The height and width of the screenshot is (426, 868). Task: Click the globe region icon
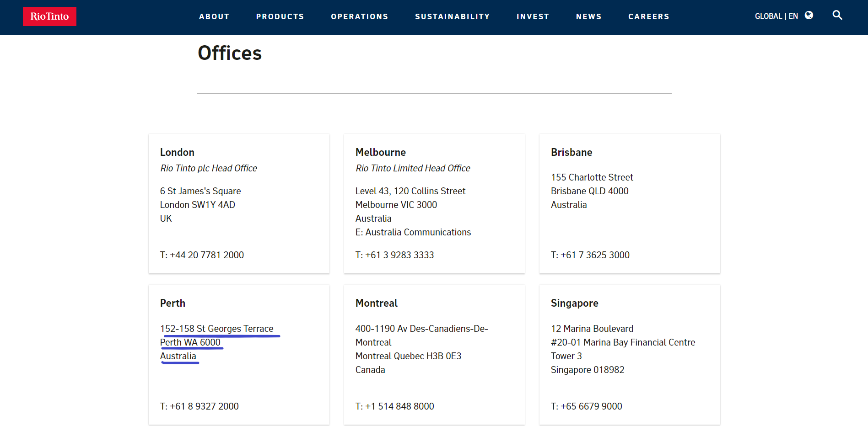(x=809, y=16)
